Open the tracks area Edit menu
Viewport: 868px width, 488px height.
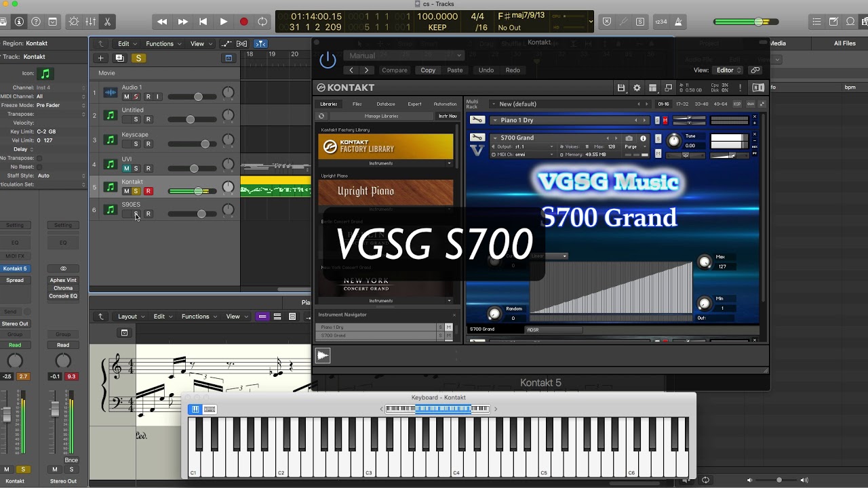coord(127,43)
